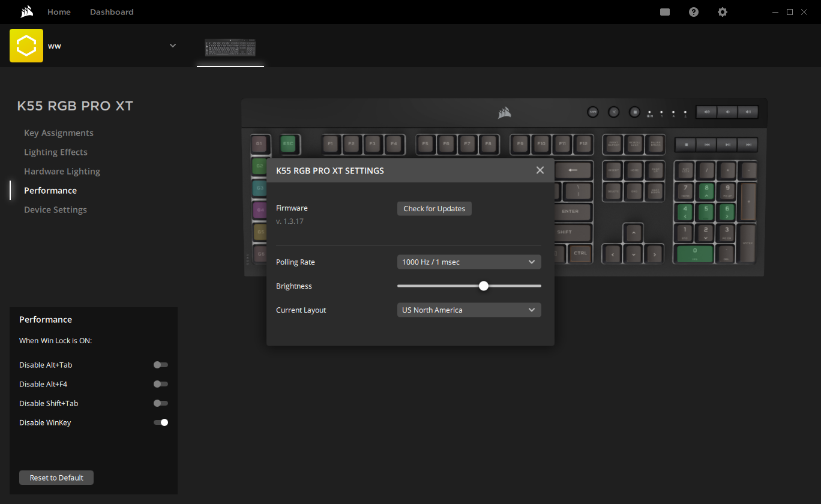Click the next track key on keyboard

tap(748, 145)
